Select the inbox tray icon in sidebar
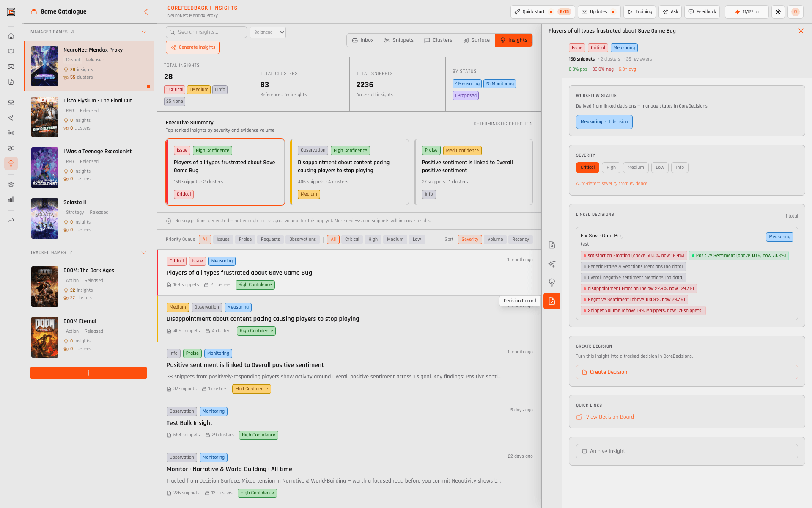This screenshot has height=508, width=812. click(11, 102)
